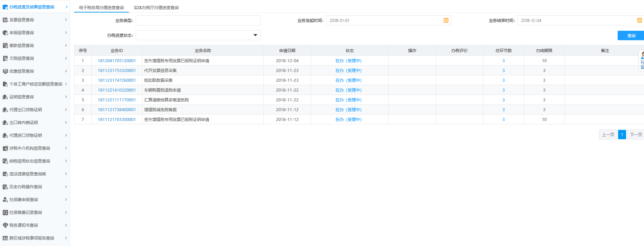Click the 出口转内销证明 sidebar icon

[5, 123]
